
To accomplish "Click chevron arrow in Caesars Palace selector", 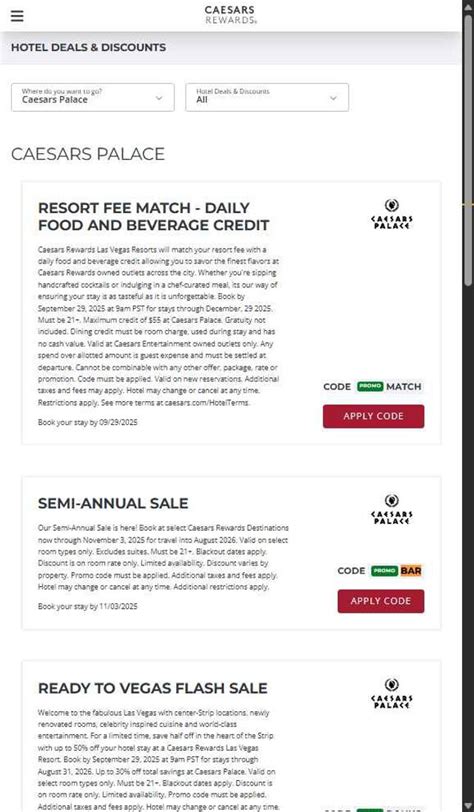I will (x=159, y=98).
